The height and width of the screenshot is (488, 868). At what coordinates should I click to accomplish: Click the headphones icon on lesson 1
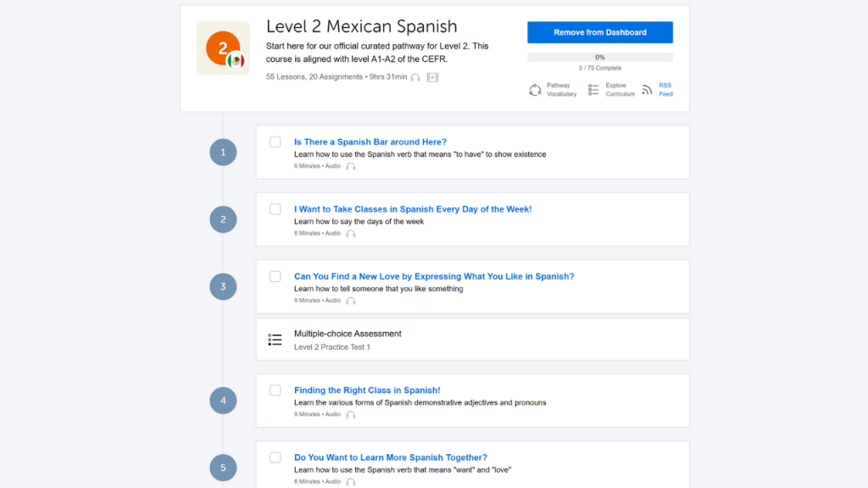[x=351, y=167]
